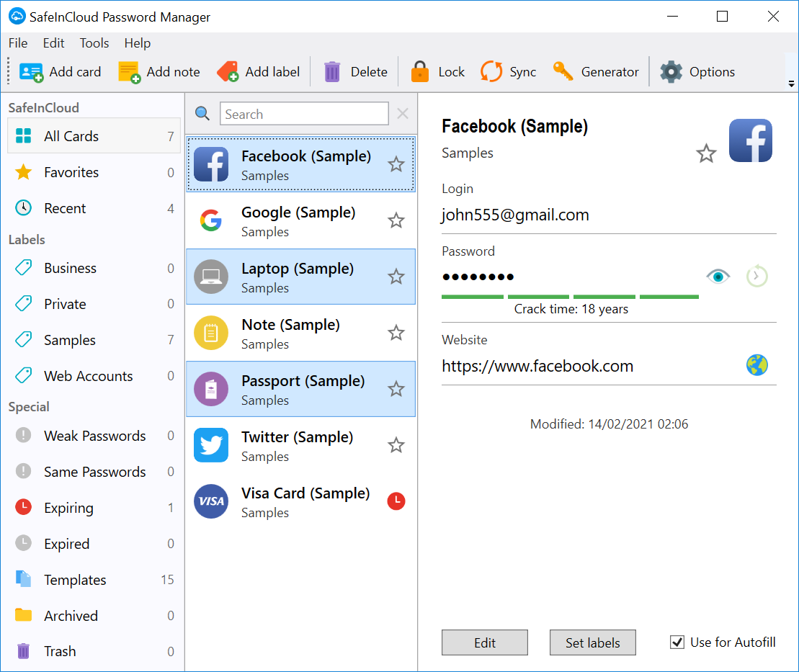Open the File menu
799x672 pixels.
pyautogui.click(x=18, y=43)
